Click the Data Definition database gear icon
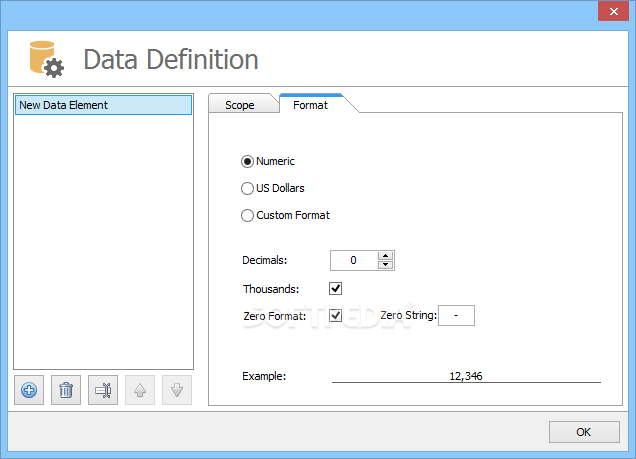The width and height of the screenshot is (636, 459). (47, 59)
